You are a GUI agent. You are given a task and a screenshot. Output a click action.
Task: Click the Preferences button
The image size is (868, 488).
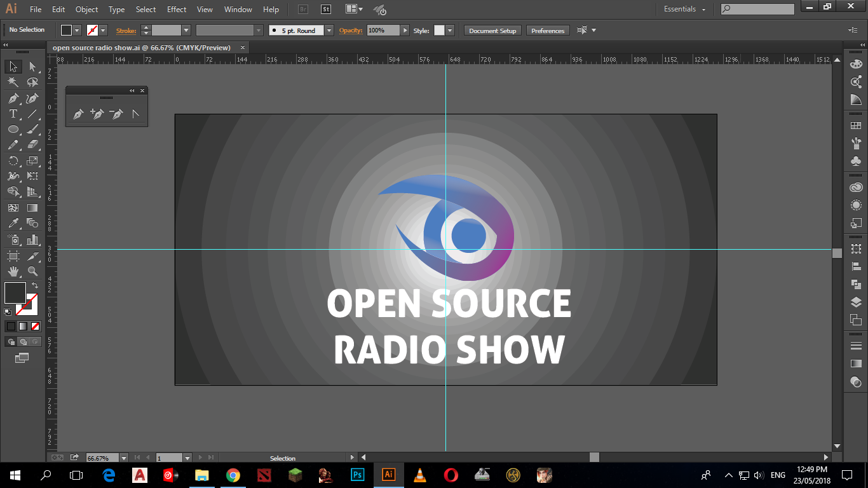547,30
